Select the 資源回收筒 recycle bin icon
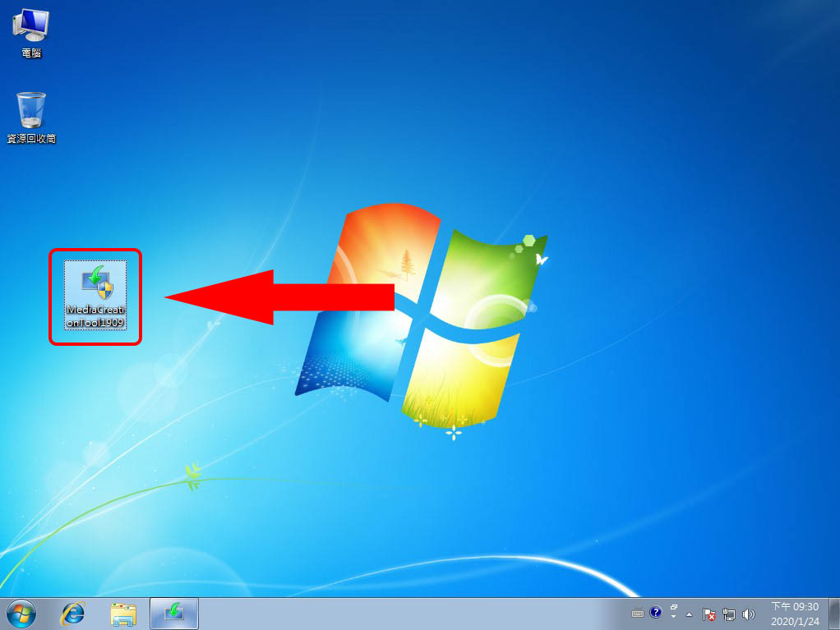The width and height of the screenshot is (840, 630). pos(31,117)
